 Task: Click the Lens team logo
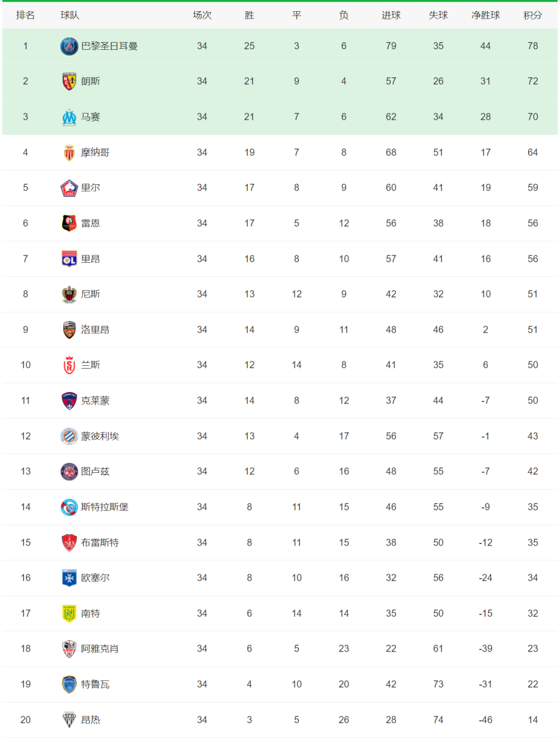[69, 81]
